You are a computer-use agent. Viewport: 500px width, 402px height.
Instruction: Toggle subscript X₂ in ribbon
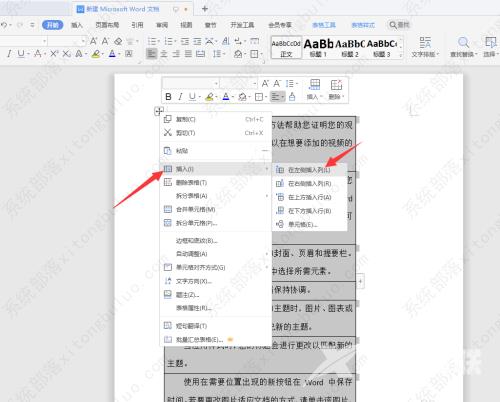[x=66, y=53]
